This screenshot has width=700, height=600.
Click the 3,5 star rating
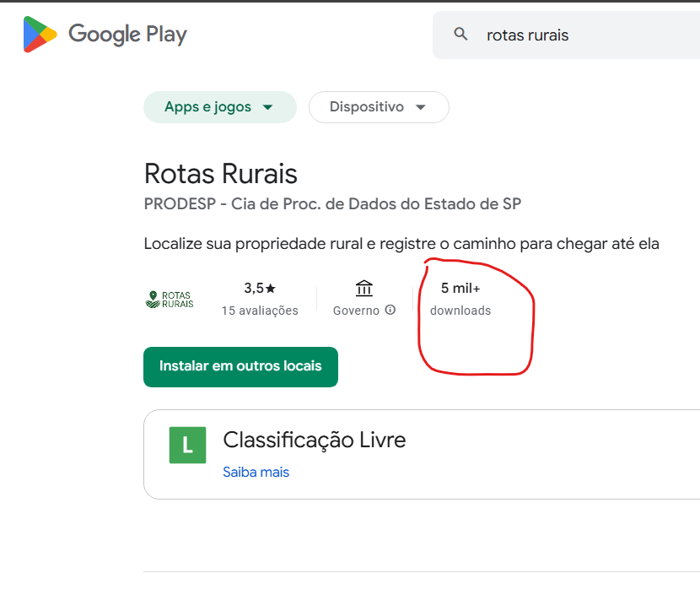pyautogui.click(x=260, y=288)
